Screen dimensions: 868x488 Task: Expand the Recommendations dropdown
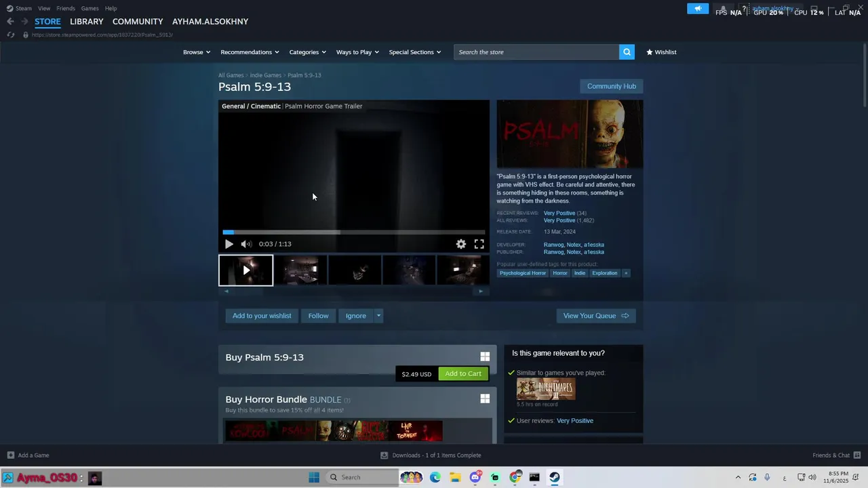[x=250, y=52]
